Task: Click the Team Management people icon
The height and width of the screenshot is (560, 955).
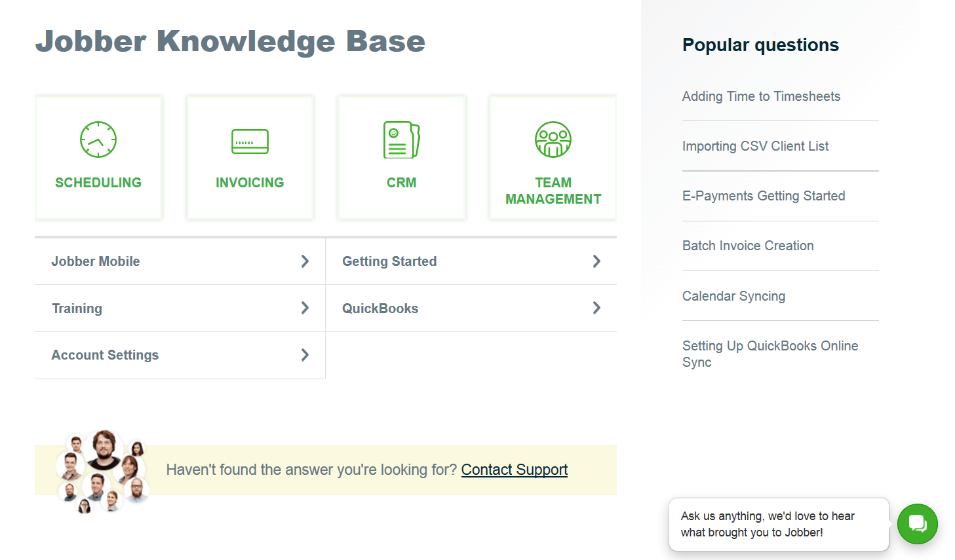Action: point(553,140)
